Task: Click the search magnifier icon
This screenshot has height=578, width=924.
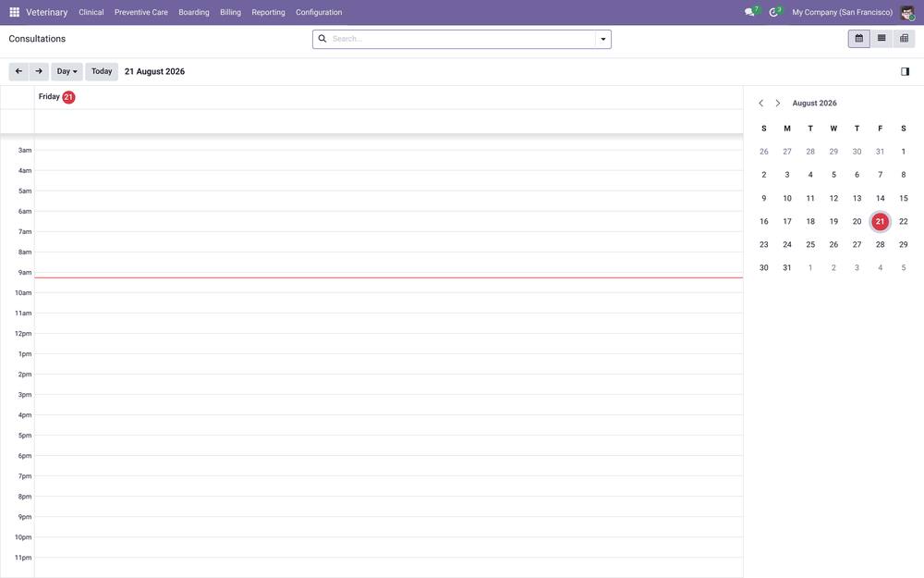Action: [x=322, y=39]
